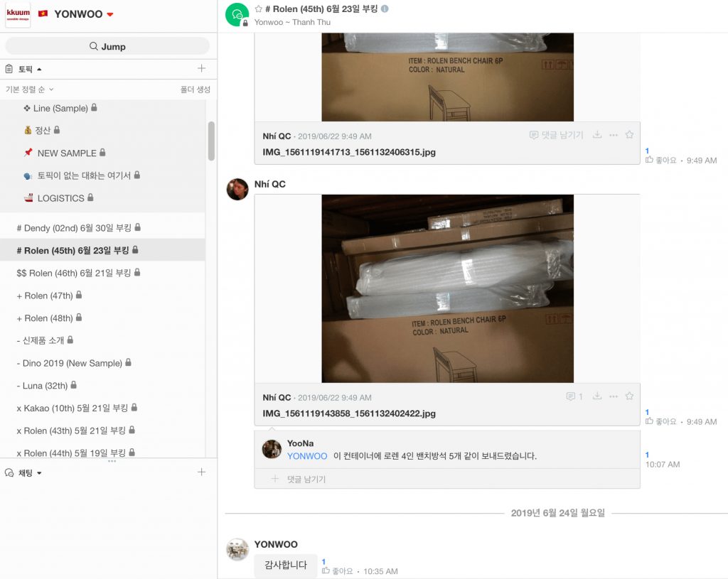Screen dimensions: 728x579
Task: Like the 감사합니다 message
Action: pos(338,570)
